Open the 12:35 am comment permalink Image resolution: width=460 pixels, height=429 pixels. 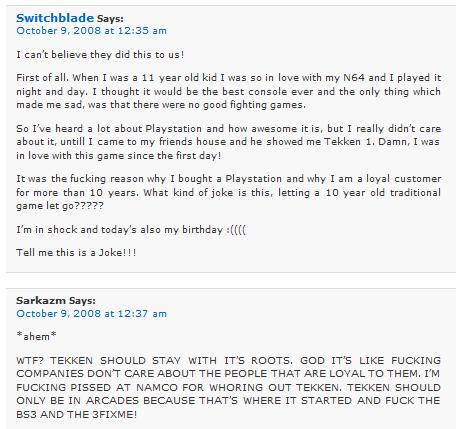point(91,31)
